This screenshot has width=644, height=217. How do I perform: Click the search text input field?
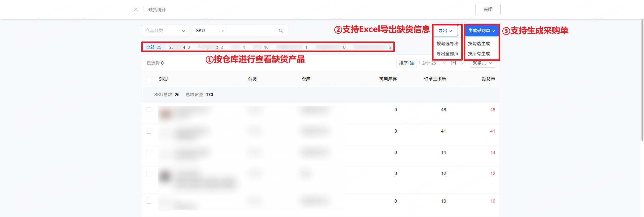point(252,31)
